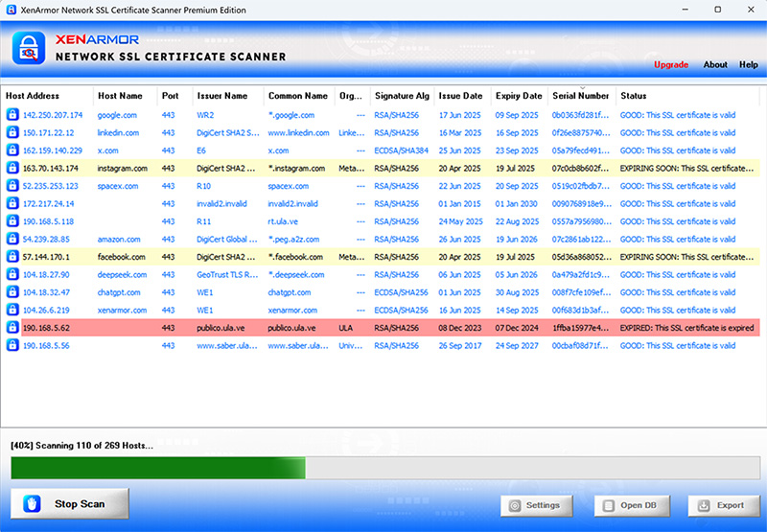Open the About menu item
767x532 pixels.
point(715,64)
